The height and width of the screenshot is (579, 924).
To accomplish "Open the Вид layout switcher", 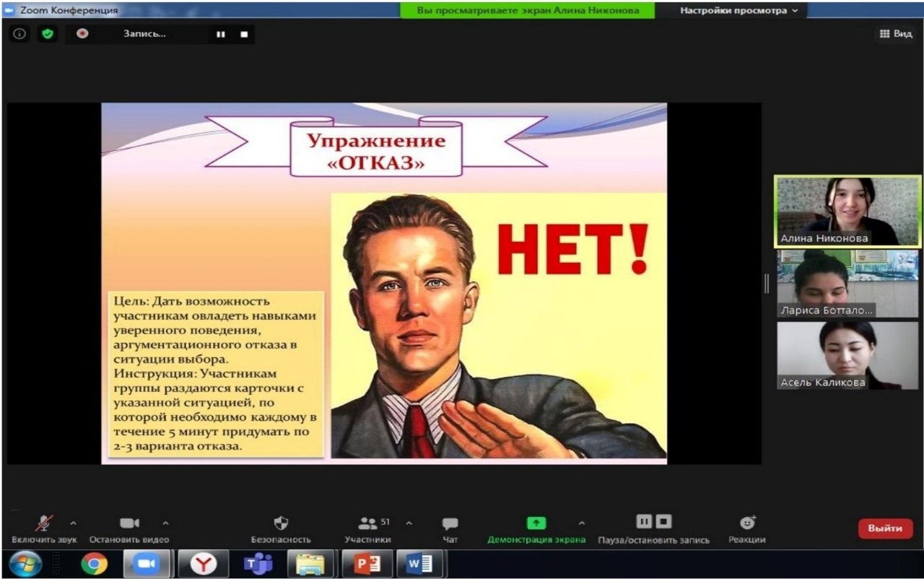I will (x=896, y=33).
